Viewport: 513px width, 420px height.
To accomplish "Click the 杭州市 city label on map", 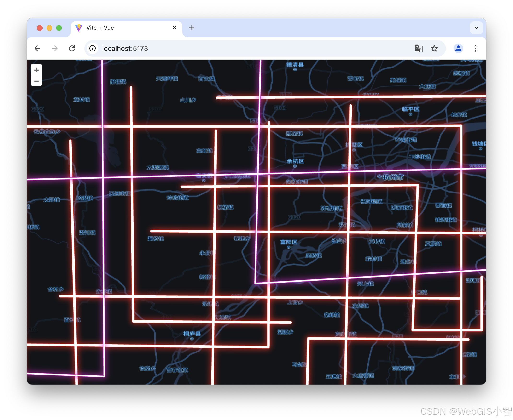I will 393,177.
